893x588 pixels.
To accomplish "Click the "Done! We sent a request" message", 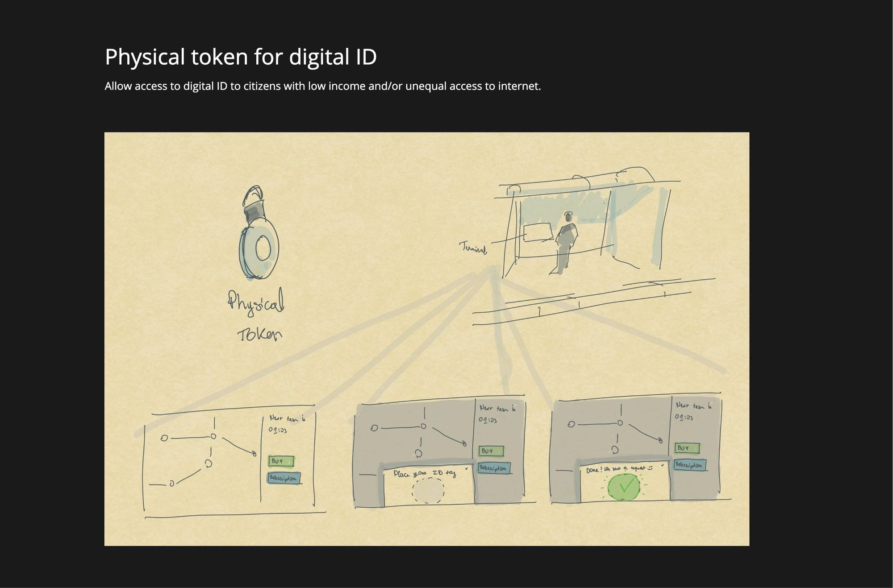I will 619,469.
